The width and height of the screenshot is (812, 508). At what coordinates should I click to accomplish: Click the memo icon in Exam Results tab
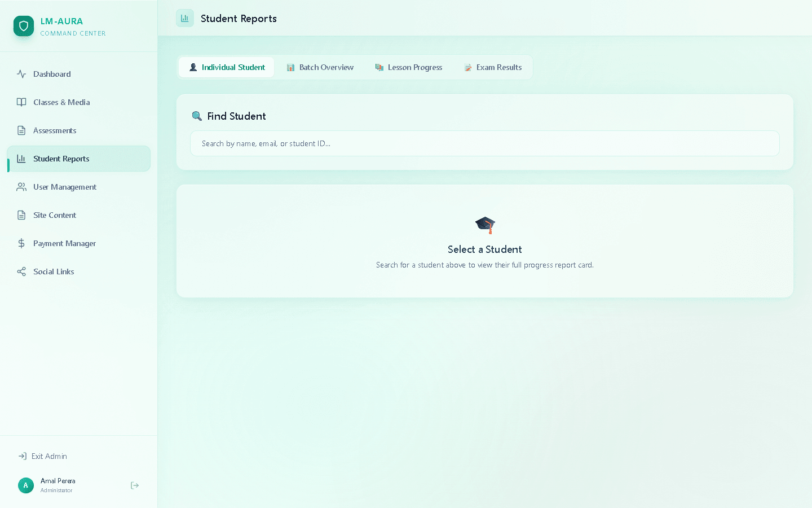click(468, 67)
